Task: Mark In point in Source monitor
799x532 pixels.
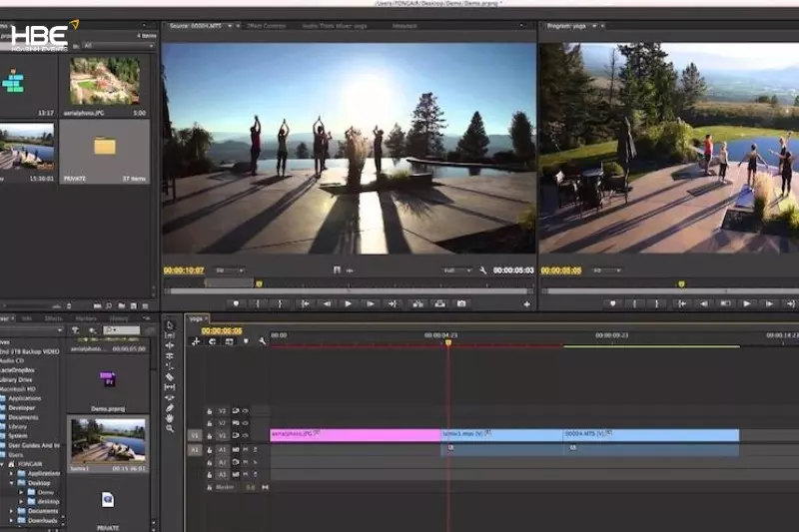Action: [258, 303]
